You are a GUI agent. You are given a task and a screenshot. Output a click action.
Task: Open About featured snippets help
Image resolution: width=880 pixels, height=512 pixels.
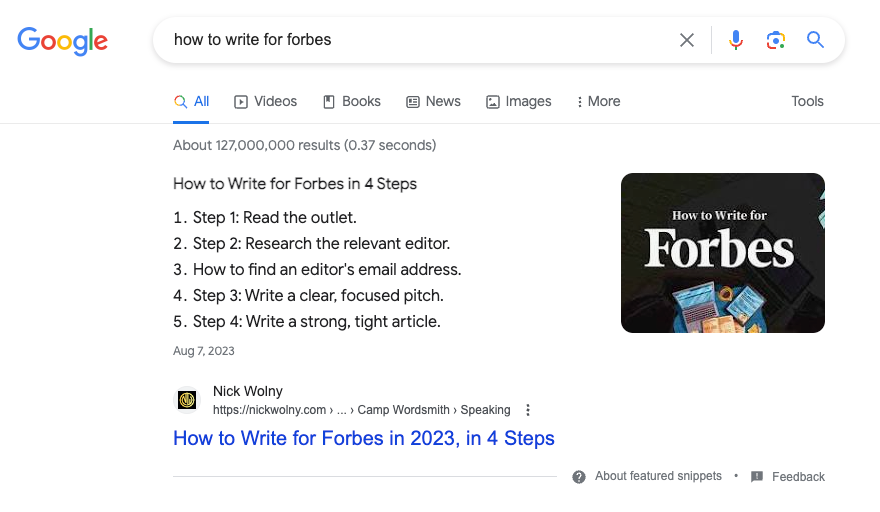pyautogui.click(x=658, y=476)
